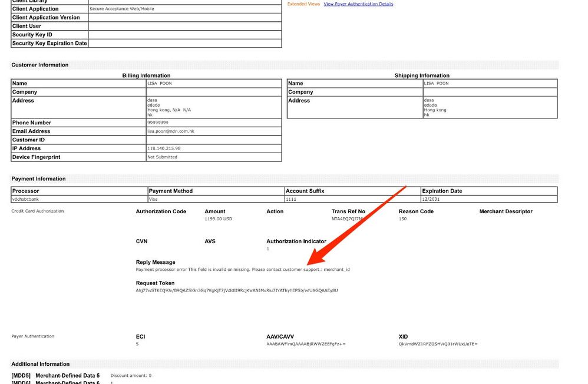The image size is (588, 384).
Task: Click the Customer Information section header
Action: [39, 65]
